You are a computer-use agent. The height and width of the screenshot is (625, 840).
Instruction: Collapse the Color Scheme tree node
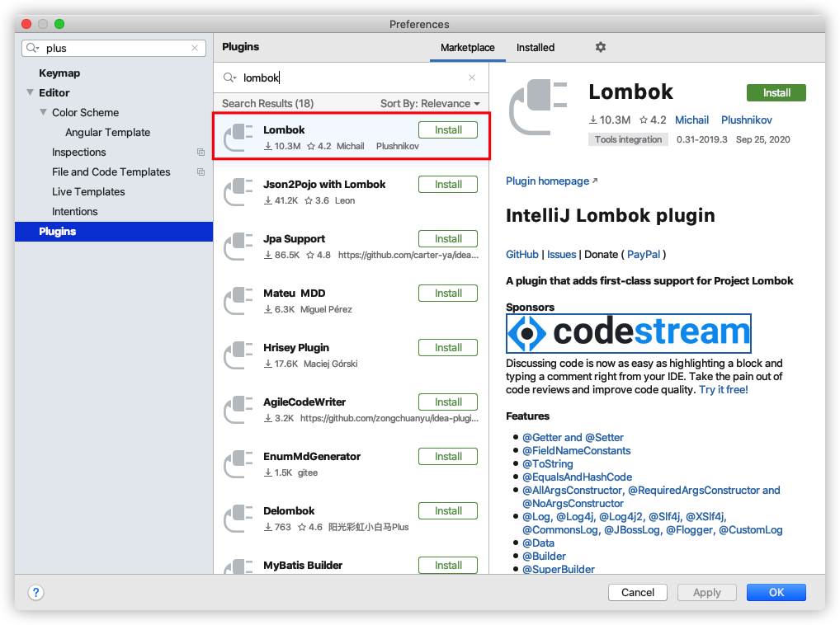(44, 112)
